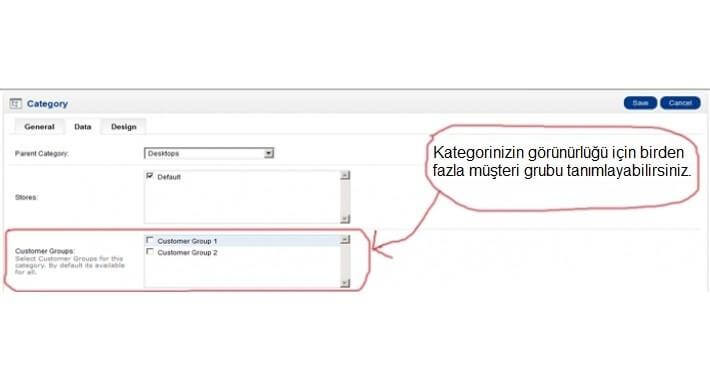710x380 pixels.
Task: Uncheck the Default store checkbox
Action: [150, 176]
